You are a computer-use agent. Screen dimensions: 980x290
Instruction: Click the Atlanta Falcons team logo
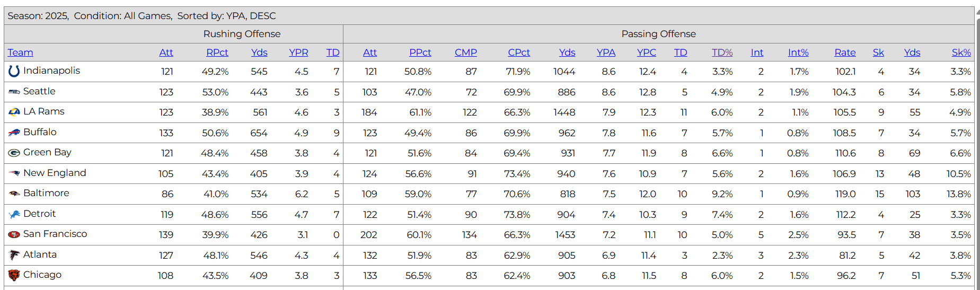(x=14, y=255)
